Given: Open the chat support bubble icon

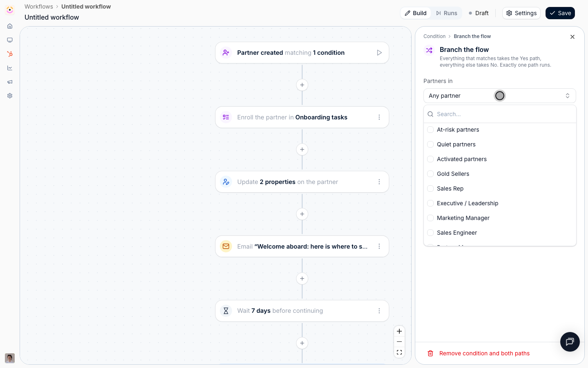Looking at the screenshot, I should [x=570, y=342].
